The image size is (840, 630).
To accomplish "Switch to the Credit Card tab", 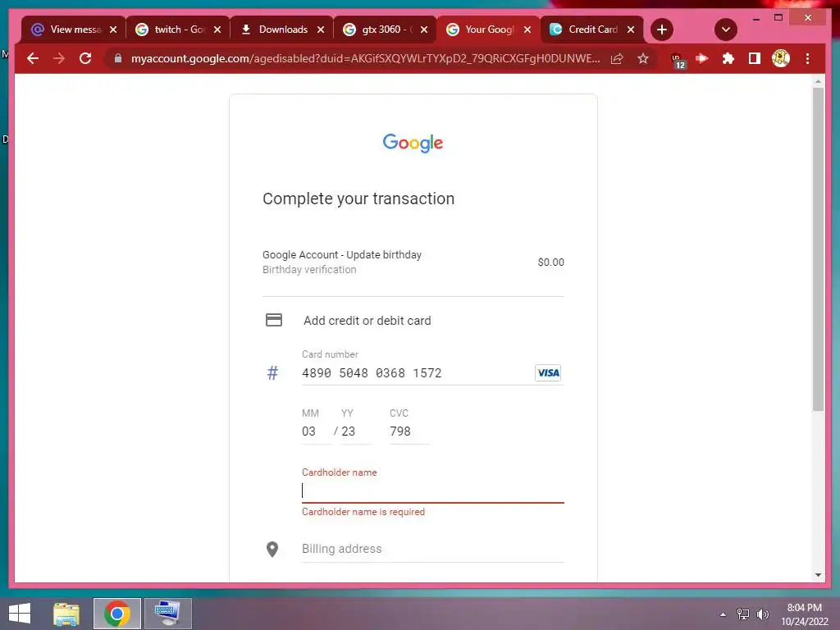I will click(x=592, y=30).
